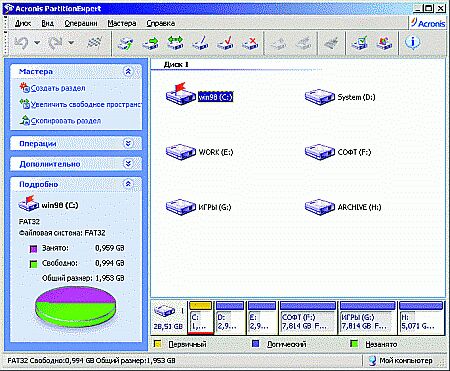Open the Undo history dropdown arrow

coord(37,43)
